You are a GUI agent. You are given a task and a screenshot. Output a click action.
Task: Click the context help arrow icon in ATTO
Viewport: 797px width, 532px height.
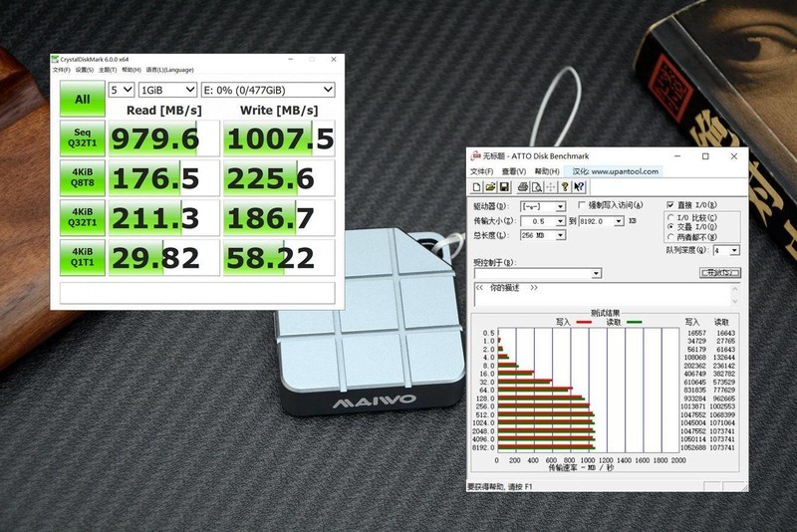click(x=579, y=187)
